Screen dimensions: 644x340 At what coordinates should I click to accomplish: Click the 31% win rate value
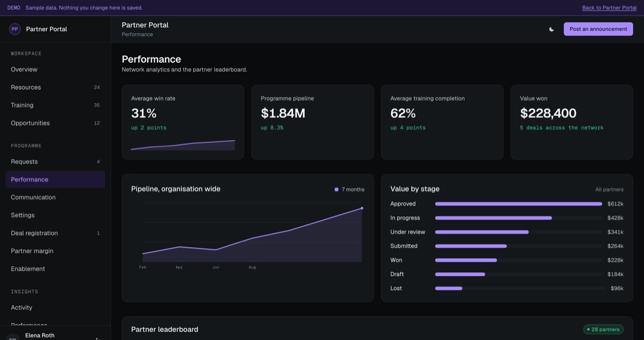144,113
